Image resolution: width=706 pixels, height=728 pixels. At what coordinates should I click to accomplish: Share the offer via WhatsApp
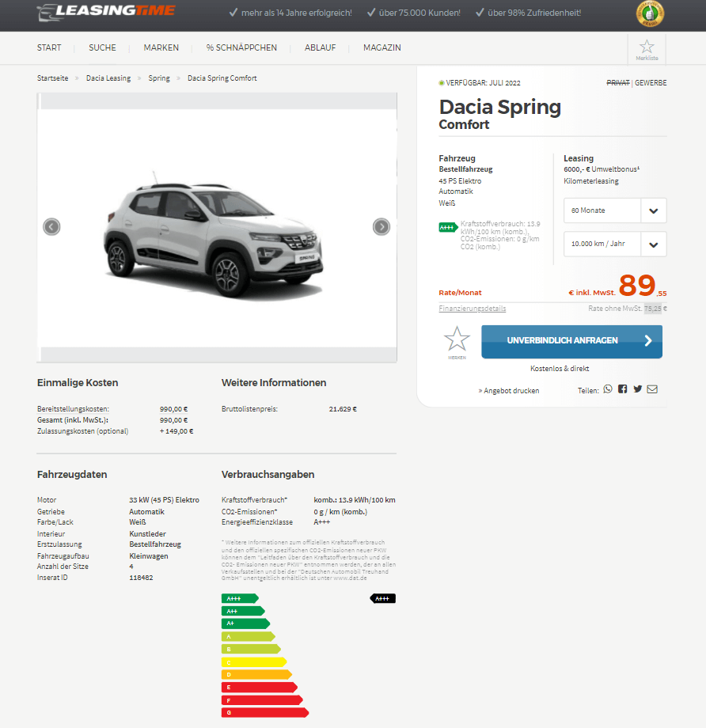pyautogui.click(x=608, y=389)
